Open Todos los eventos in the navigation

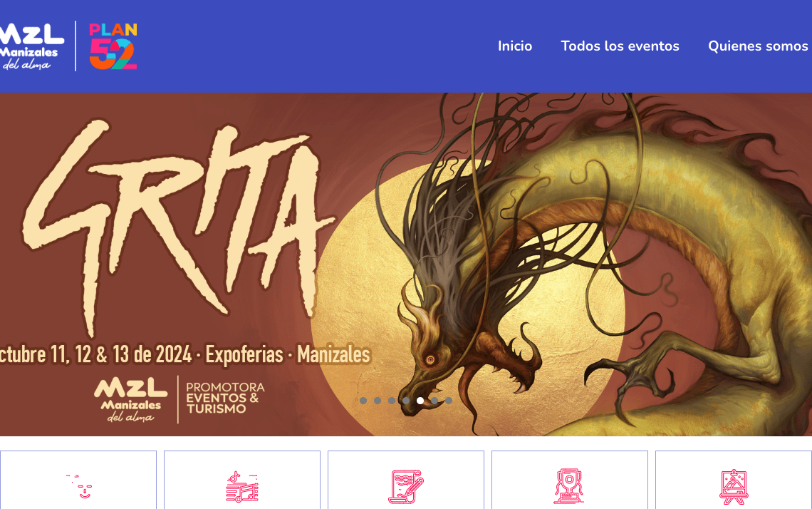click(620, 46)
